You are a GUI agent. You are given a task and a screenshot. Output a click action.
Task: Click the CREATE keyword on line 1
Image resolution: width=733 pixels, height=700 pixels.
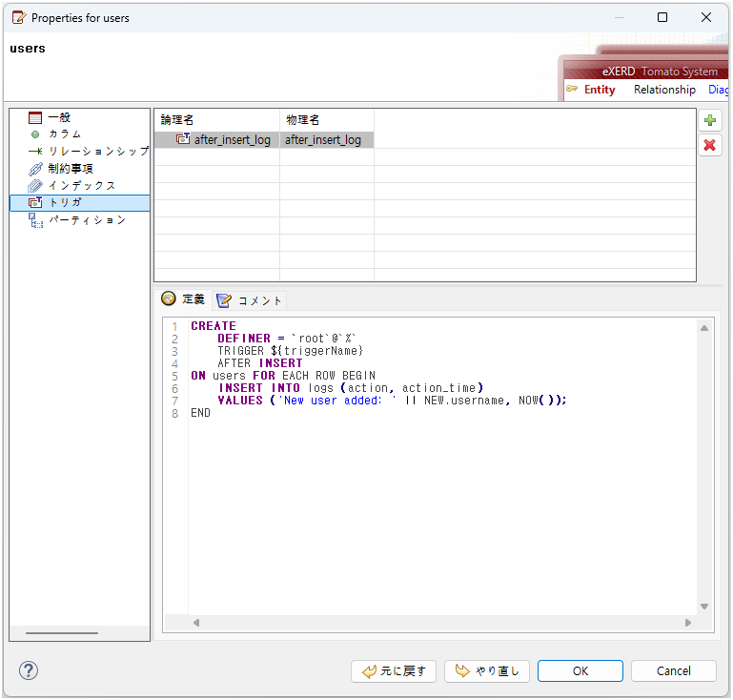214,326
